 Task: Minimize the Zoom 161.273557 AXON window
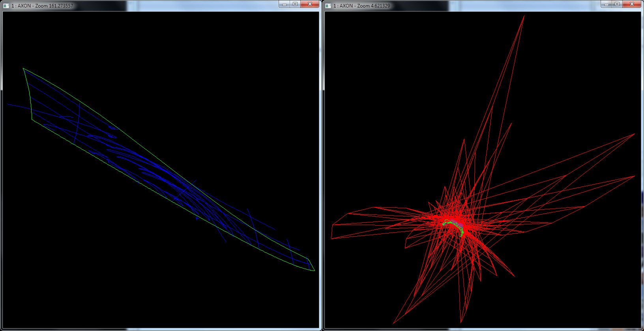pyautogui.click(x=284, y=4)
